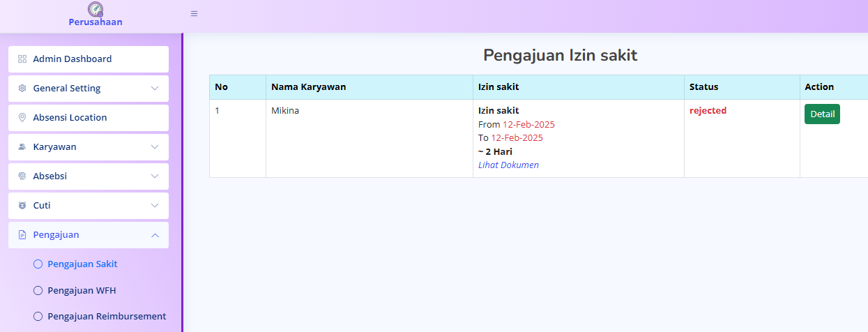This screenshot has height=332, width=868.
Task: Click the Pengajuan document icon
Action: [22, 235]
